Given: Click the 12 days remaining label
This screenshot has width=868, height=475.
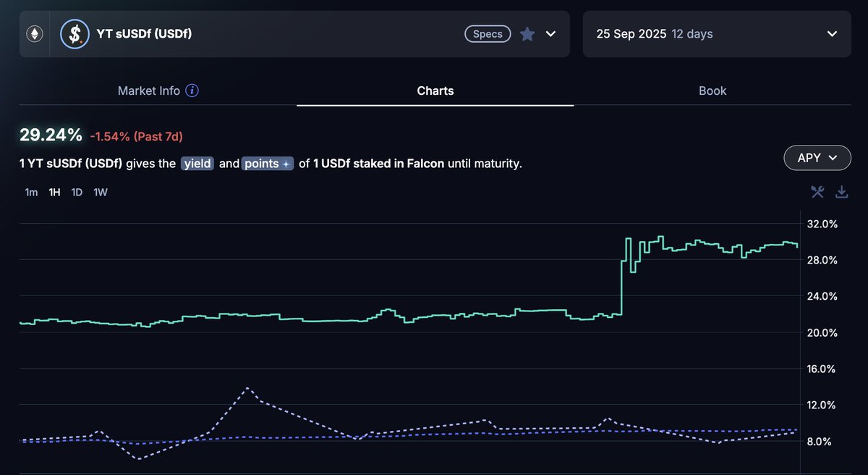Looking at the screenshot, I should [x=692, y=34].
